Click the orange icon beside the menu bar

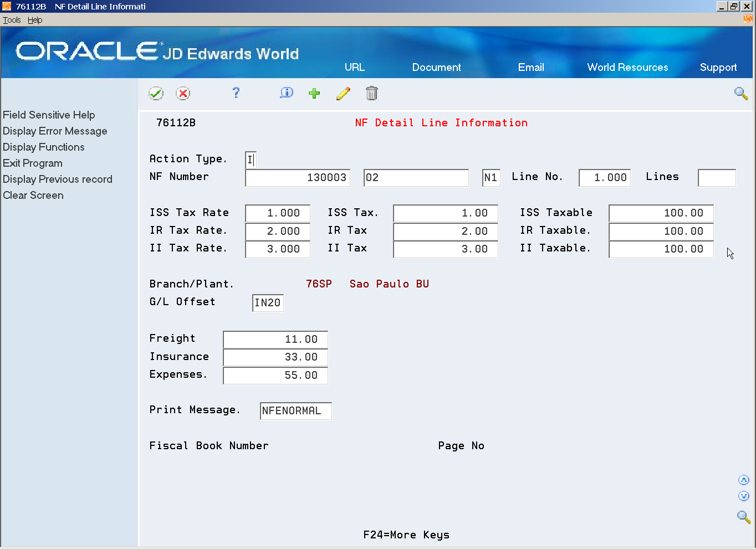click(748, 19)
